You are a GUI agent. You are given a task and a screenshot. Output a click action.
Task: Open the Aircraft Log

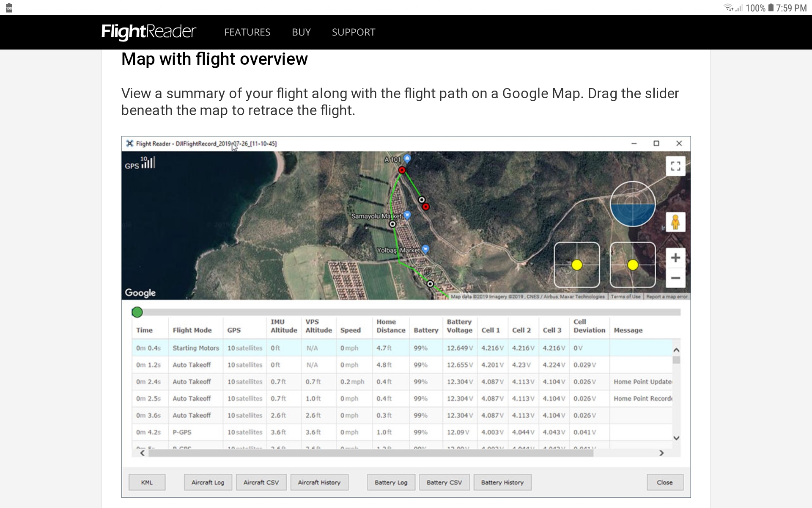tap(208, 482)
